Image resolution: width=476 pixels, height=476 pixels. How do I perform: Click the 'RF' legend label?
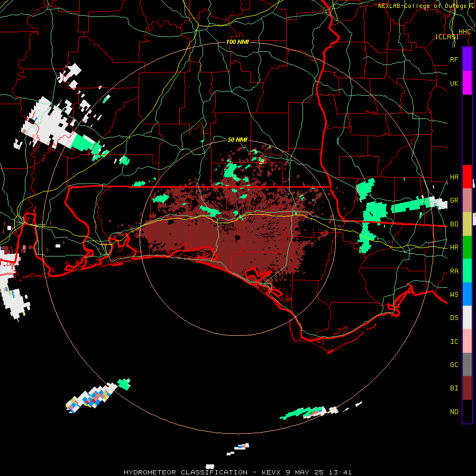(x=454, y=59)
